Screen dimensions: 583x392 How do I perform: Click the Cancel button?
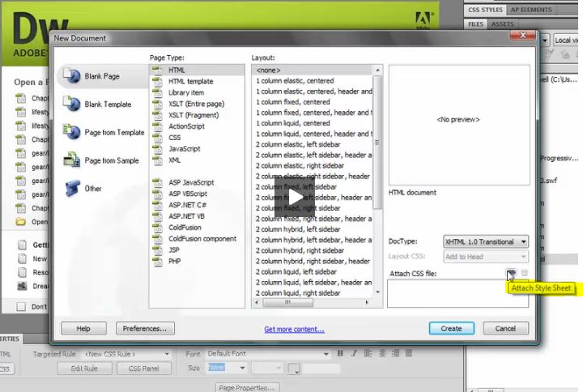tap(505, 328)
